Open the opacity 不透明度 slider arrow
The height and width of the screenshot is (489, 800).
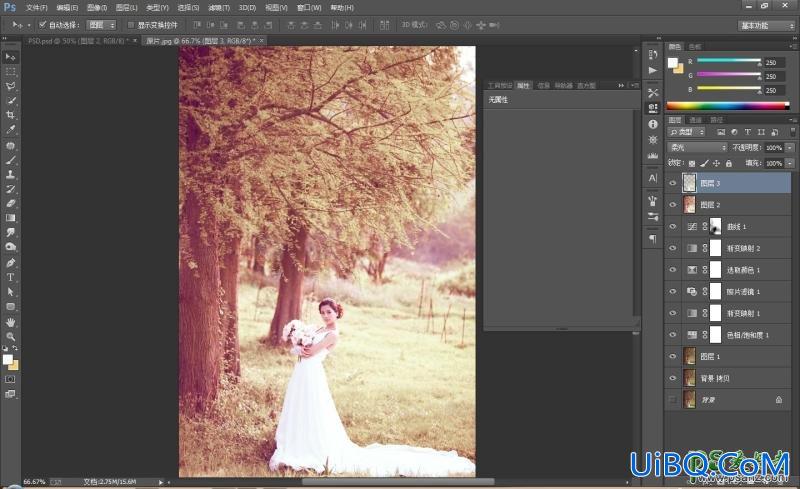(790, 148)
